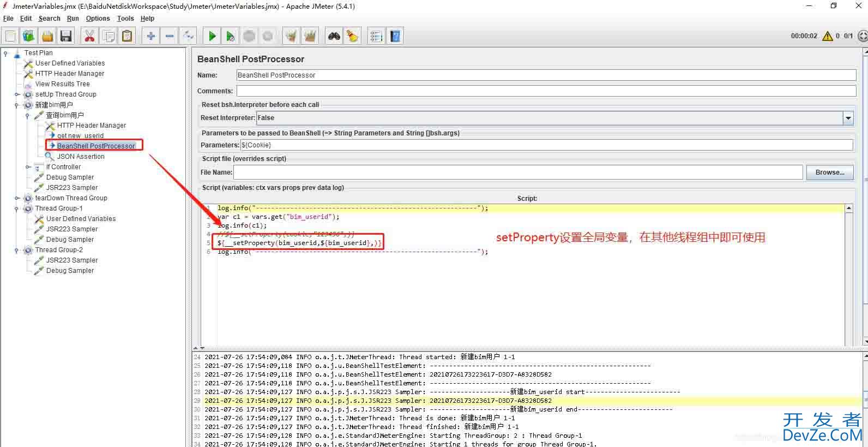Open the Run menu
The image size is (868, 447).
point(73,19)
